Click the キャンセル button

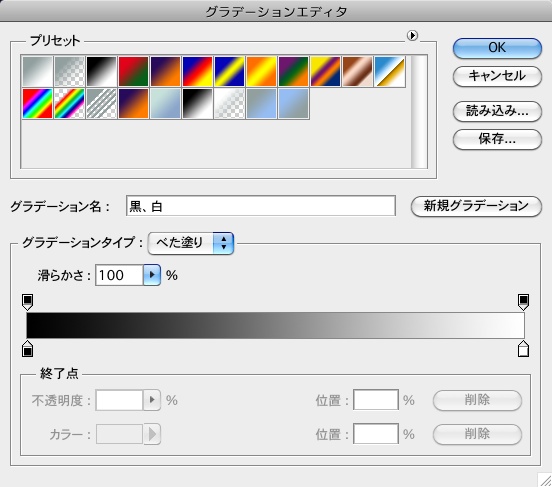(x=497, y=76)
